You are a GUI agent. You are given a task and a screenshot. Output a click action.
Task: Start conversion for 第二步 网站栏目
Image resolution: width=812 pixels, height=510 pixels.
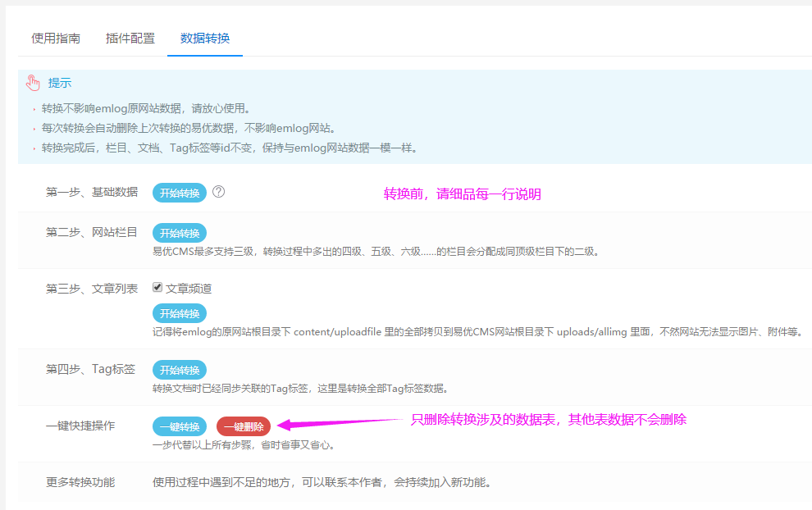coord(179,233)
